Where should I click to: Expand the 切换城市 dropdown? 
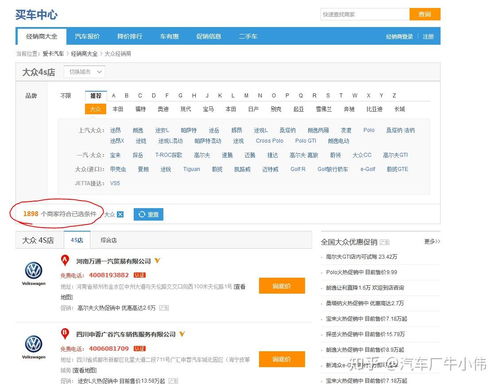(85, 72)
